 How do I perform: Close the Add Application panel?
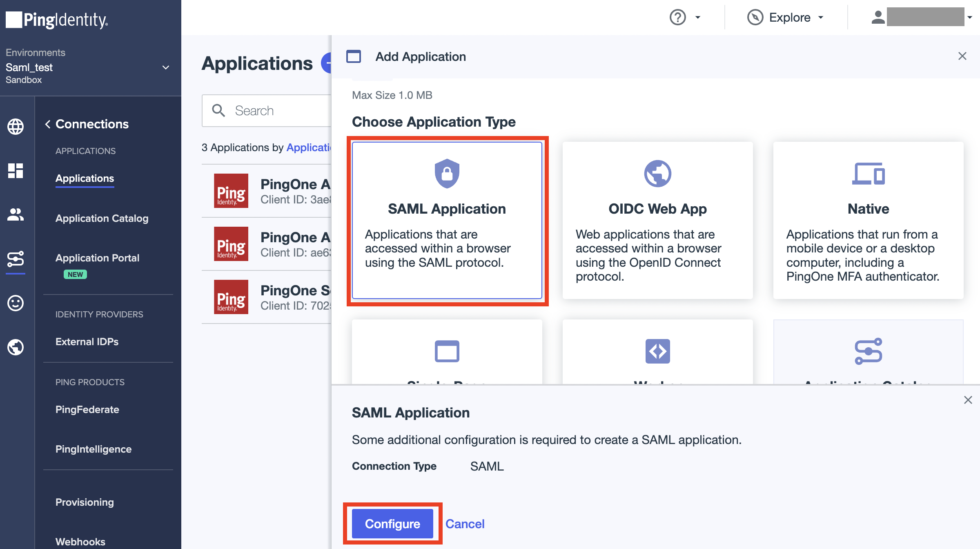click(962, 56)
